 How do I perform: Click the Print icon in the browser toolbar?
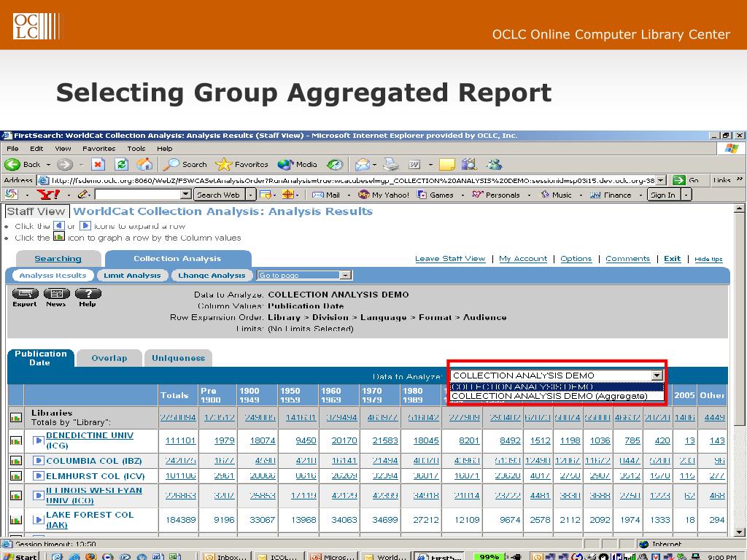[x=391, y=165]
